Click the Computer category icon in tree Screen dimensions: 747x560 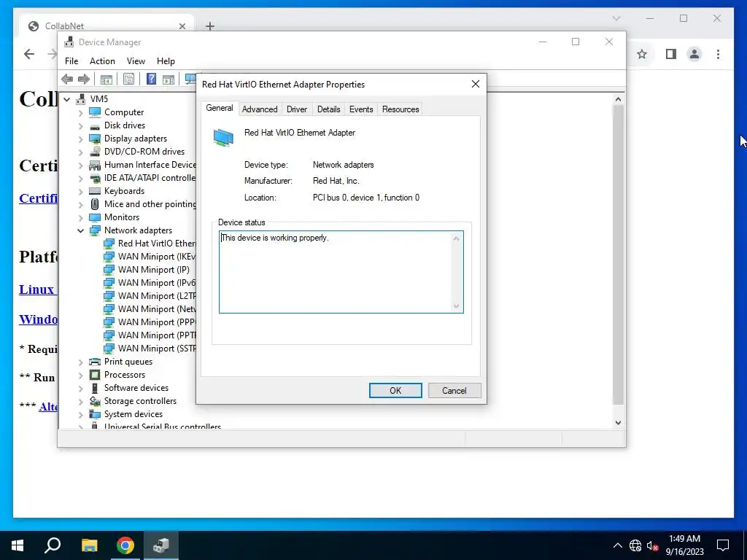[x=96, y=112]
